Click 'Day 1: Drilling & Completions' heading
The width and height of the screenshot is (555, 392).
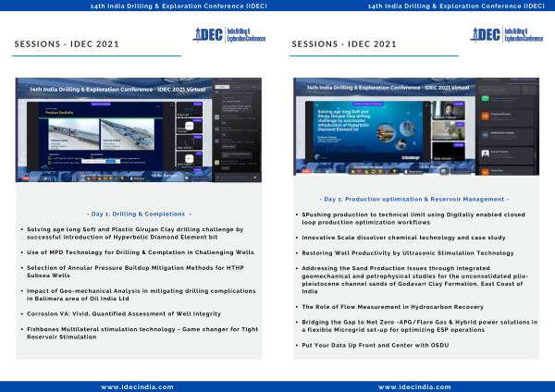[139, 214]
